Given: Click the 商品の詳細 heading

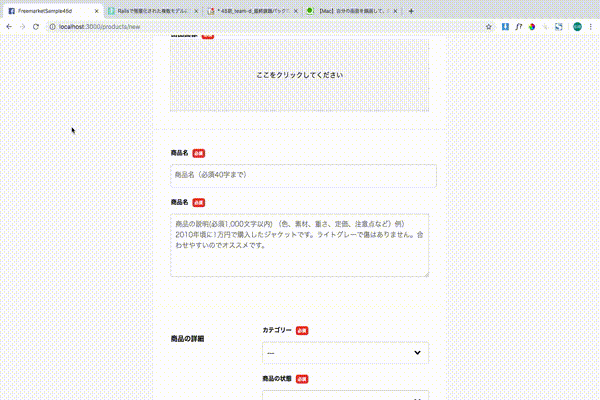Looking at the screenshot, I should pos(188,339).
